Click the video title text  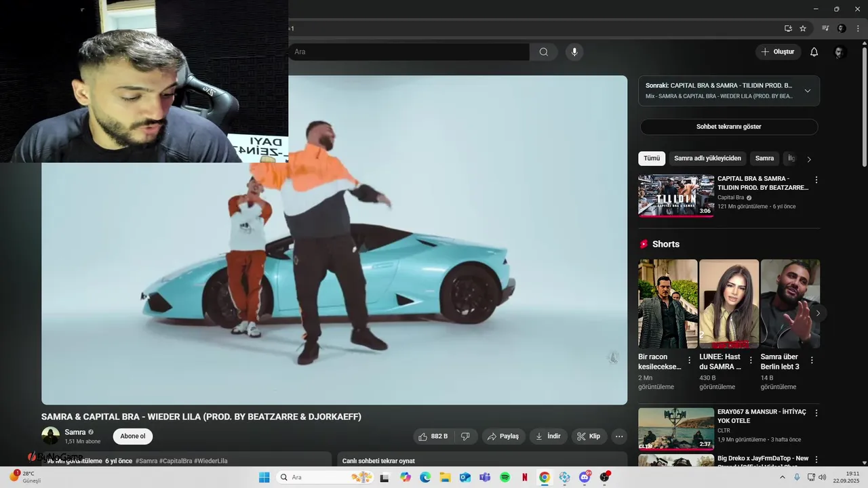[201, 417]
